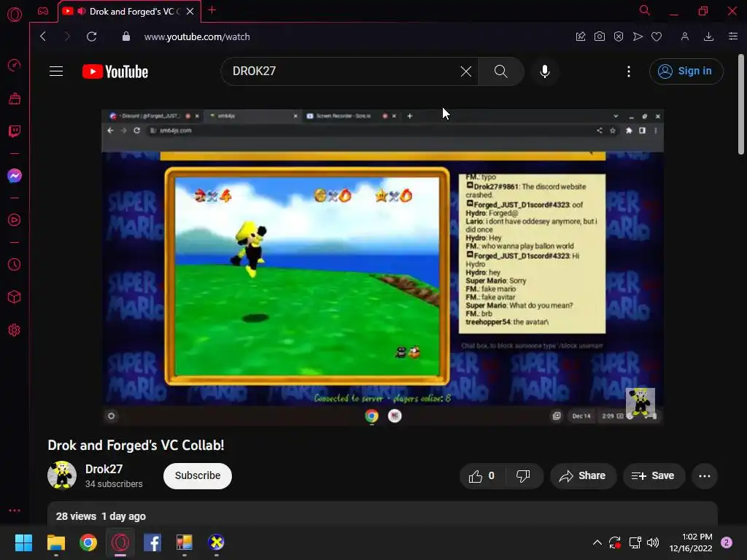This screenshot has width=747, height=560.
Task: Open File Explorer from taskbar
Action: 55,542
